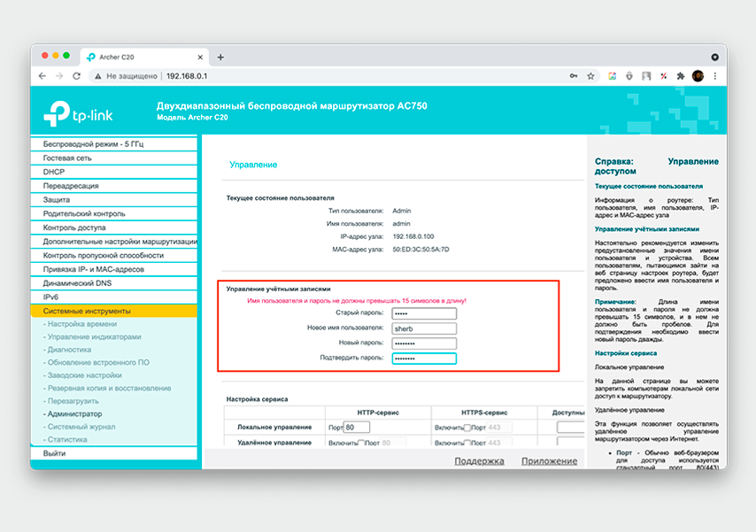
Task: Click the gray square extension icon
Action: click(646, 76)
